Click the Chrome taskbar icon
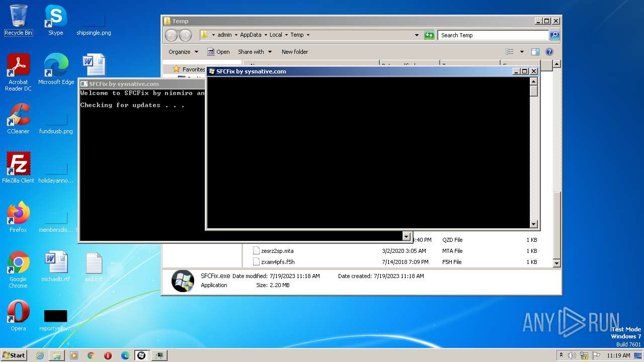The height and width of the screenshot is (362, 644). point(91,355)
